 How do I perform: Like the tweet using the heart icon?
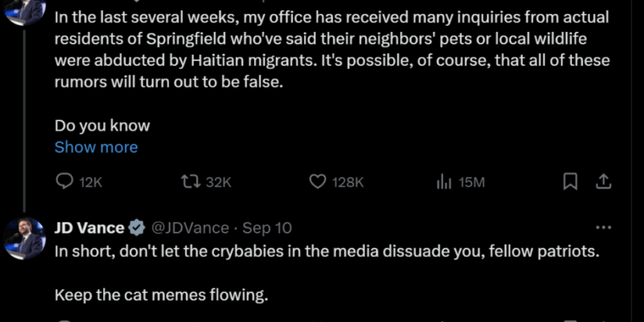[x=317, y=182]
